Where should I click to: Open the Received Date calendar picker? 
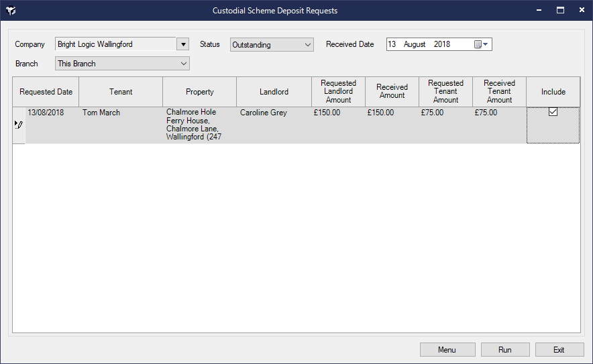pyautogui.click(x=482, y=44)
